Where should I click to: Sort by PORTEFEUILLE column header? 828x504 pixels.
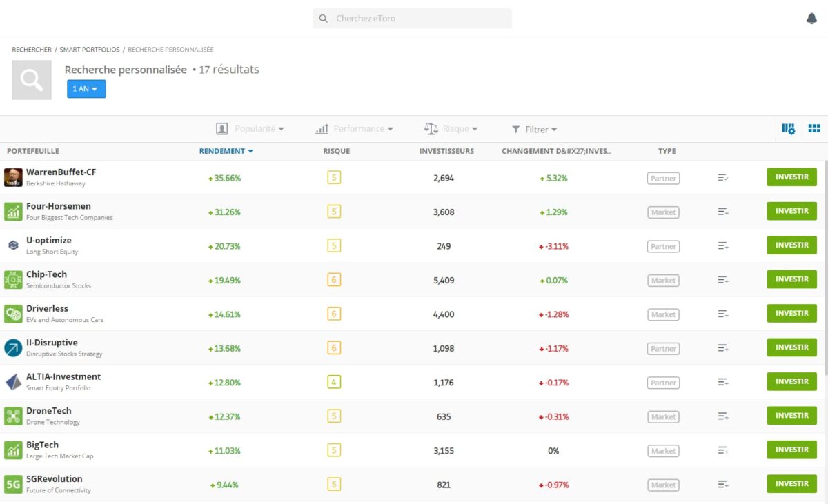[x=33, y=151]
